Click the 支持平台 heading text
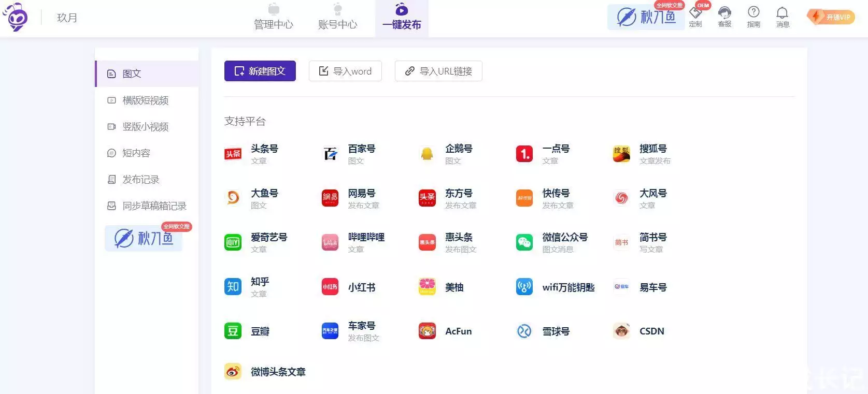The height and width of the screenshot is (394, 868). pos(245,121)
